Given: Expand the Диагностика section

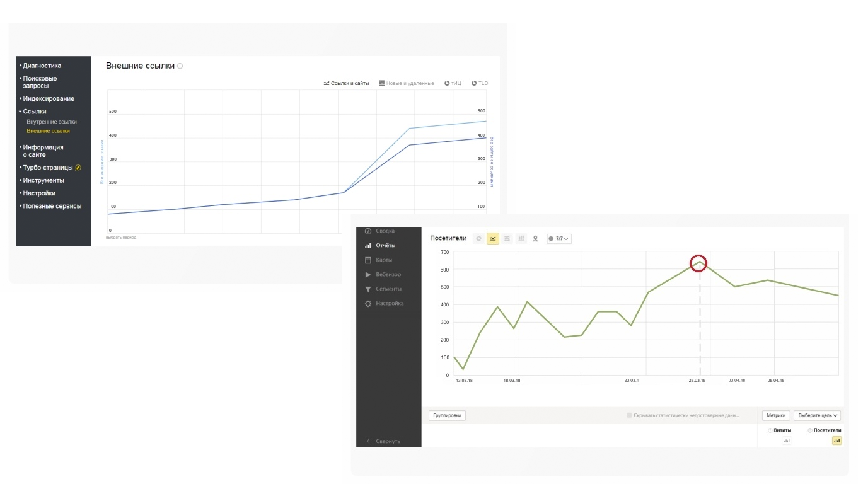Looking at the screenshot, I should click(41, 66).
